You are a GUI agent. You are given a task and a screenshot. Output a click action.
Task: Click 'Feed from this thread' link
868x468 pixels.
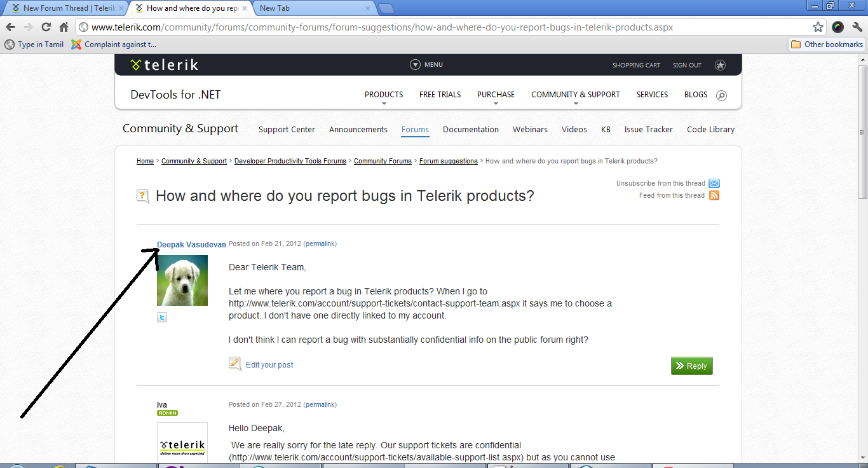point(672,196)
